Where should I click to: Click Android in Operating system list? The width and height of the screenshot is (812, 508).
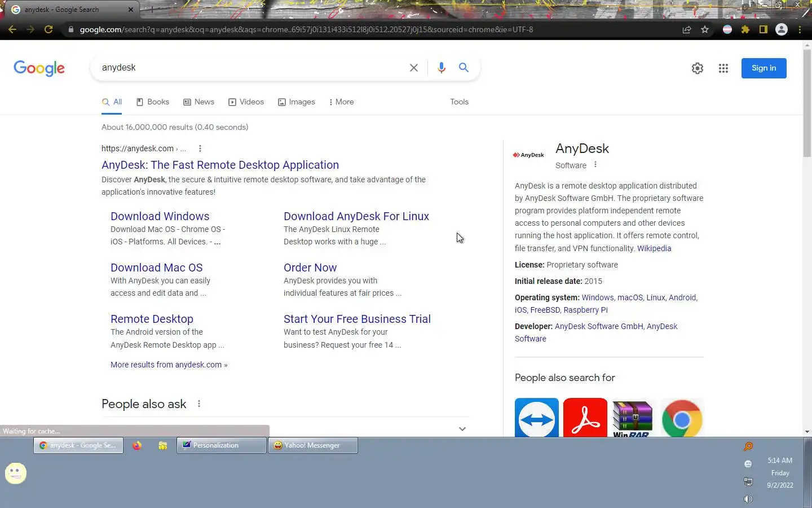682,297
